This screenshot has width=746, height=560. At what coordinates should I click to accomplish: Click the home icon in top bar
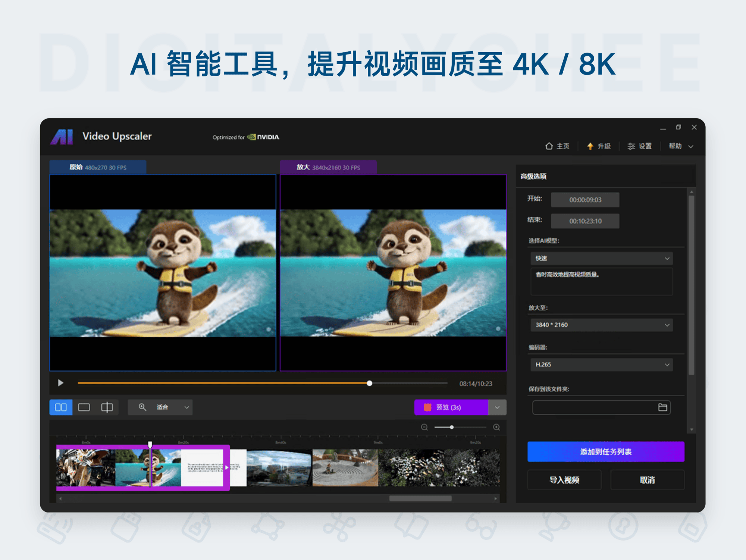(x=549, y=146)
